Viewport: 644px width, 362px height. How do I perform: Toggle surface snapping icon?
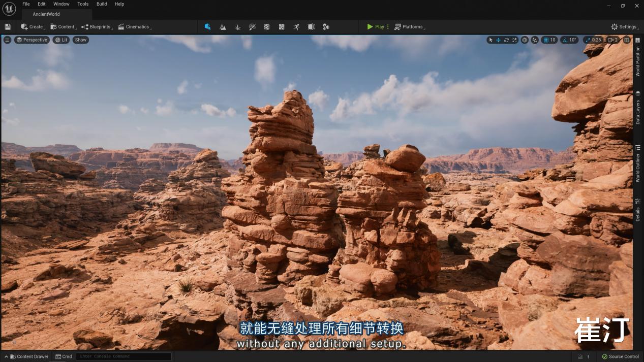click(535, 40)
